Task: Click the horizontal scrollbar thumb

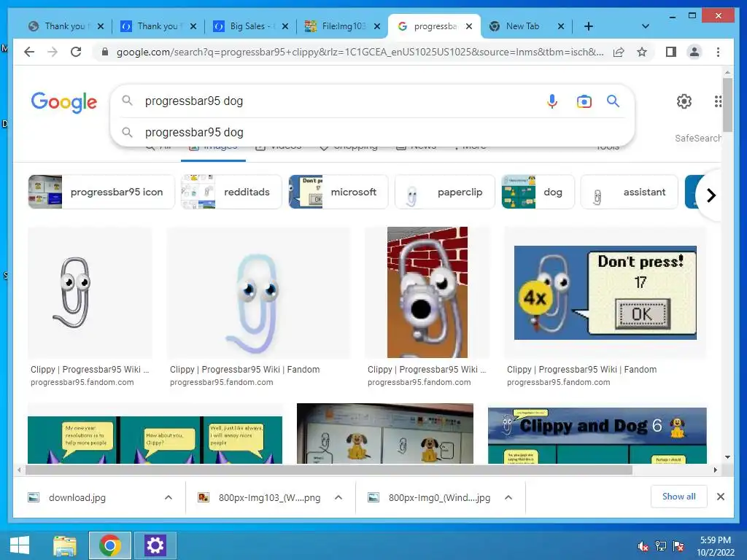Action: coord(329,470)
